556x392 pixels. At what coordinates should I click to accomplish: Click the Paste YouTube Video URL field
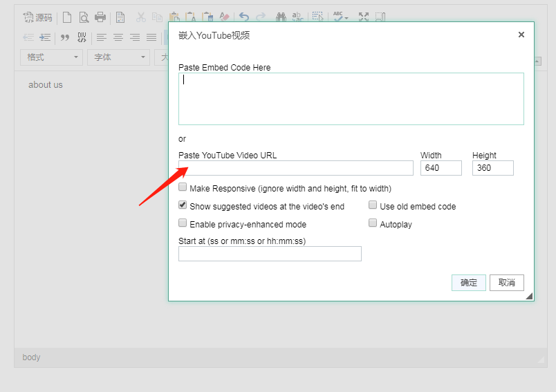296,168
